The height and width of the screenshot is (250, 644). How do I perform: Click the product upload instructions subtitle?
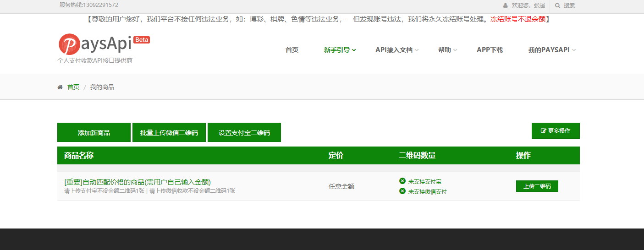coord(150,191)
